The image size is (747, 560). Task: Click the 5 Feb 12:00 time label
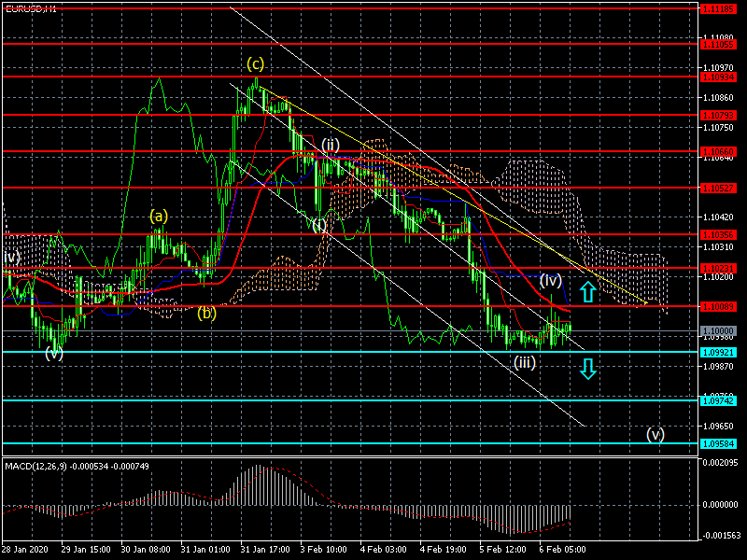click(x=503, y=549)
